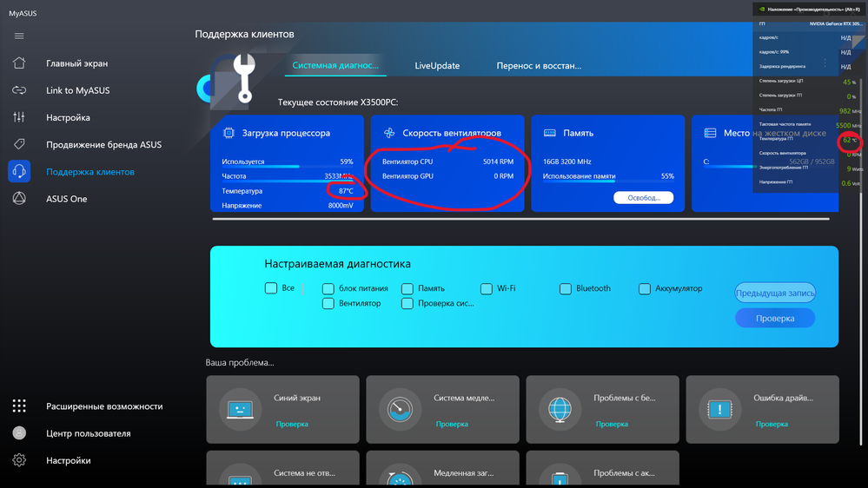Click the Освобод... memory button
The width and height of the screenshot is (868, 488).
click(x=643, y=197)
